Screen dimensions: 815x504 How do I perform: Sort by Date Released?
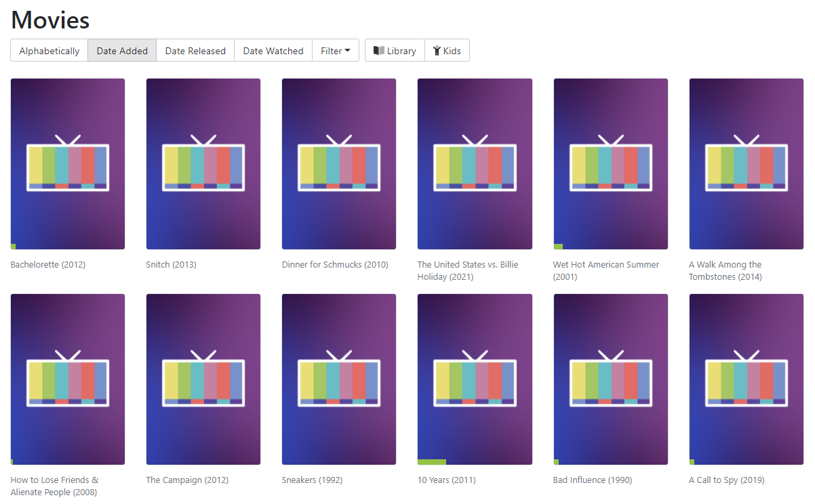point(195,51)
